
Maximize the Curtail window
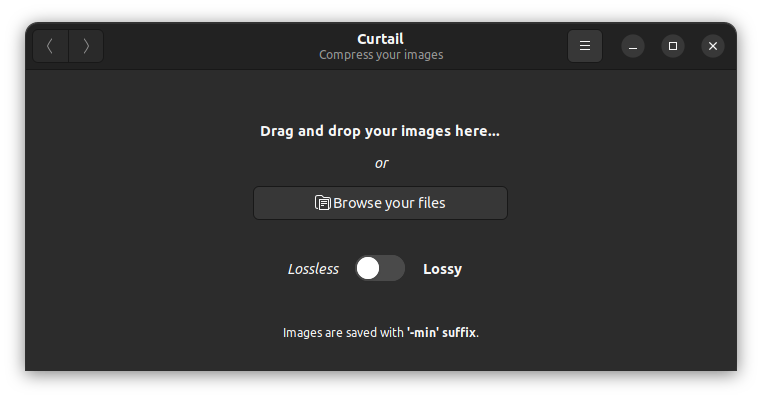click(x=673, y=46)
